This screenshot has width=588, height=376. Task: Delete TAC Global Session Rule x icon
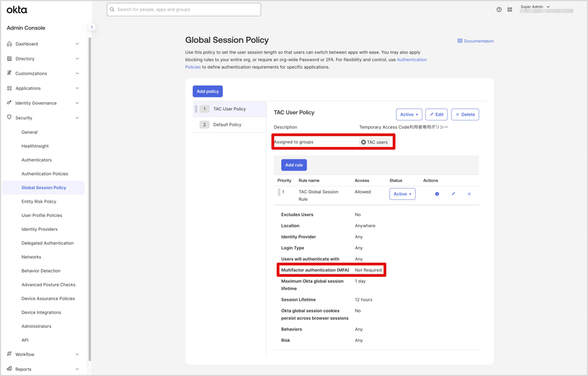coord(469,194)
